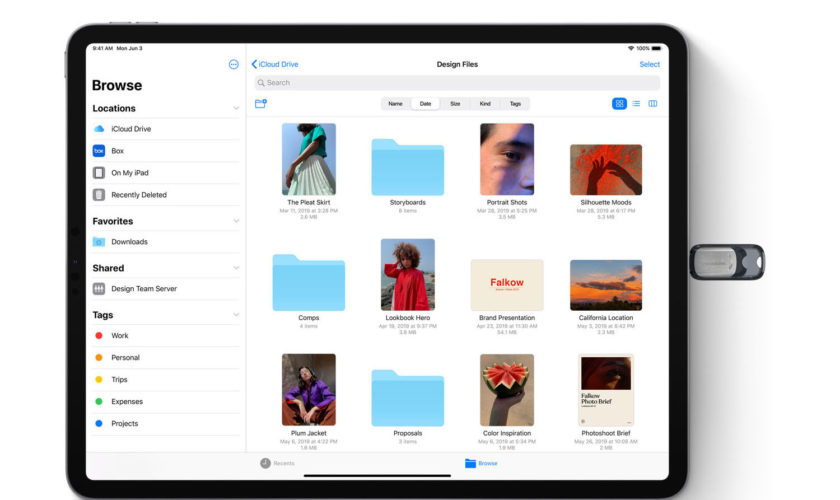Select the iCloud Drive cloud icon
Image resolution: width=840 pixels, height=500 pixels.
point(99,129)
